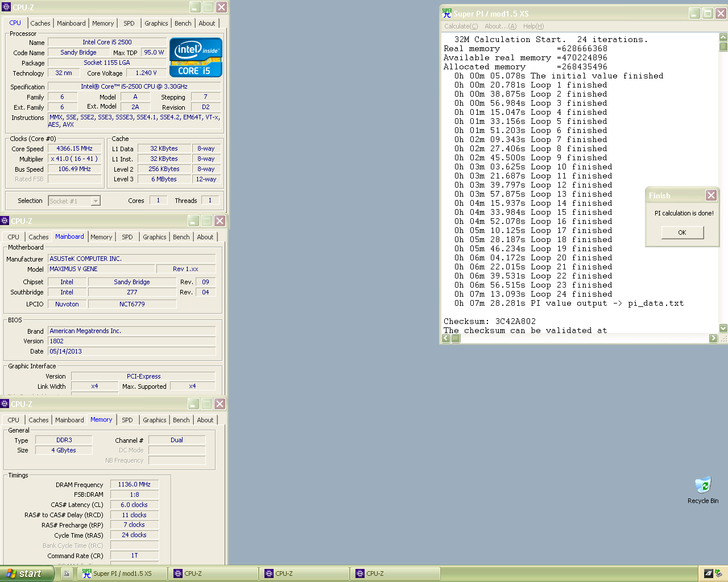Click the show desktop quick launch icon

click(67, 573)
